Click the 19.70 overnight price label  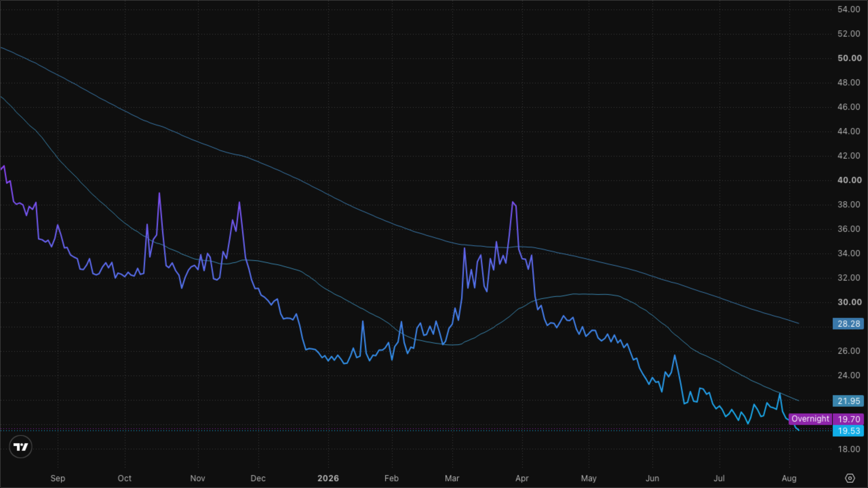pos(848,419)
